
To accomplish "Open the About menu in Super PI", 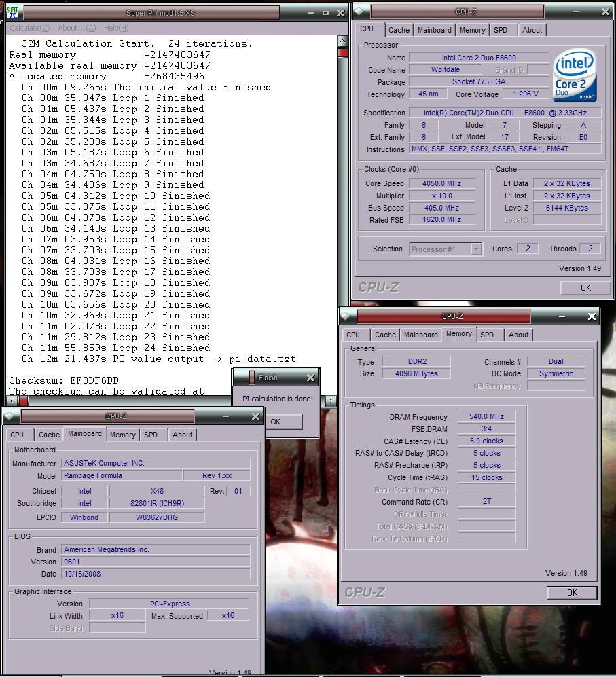I will pos(77,28).
